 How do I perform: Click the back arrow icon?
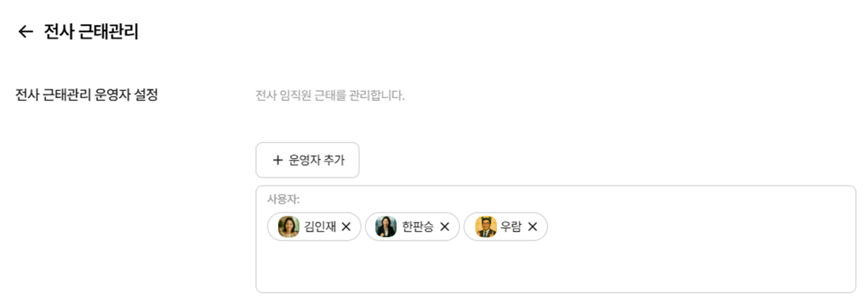[x=26, y=32]
